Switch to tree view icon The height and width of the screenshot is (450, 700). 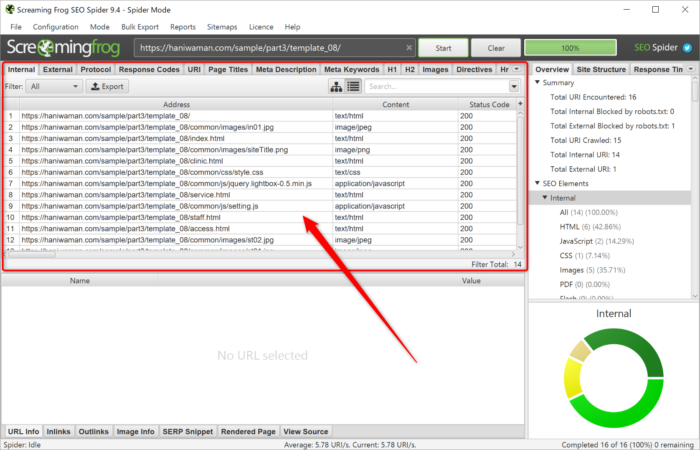pos(337,87)
